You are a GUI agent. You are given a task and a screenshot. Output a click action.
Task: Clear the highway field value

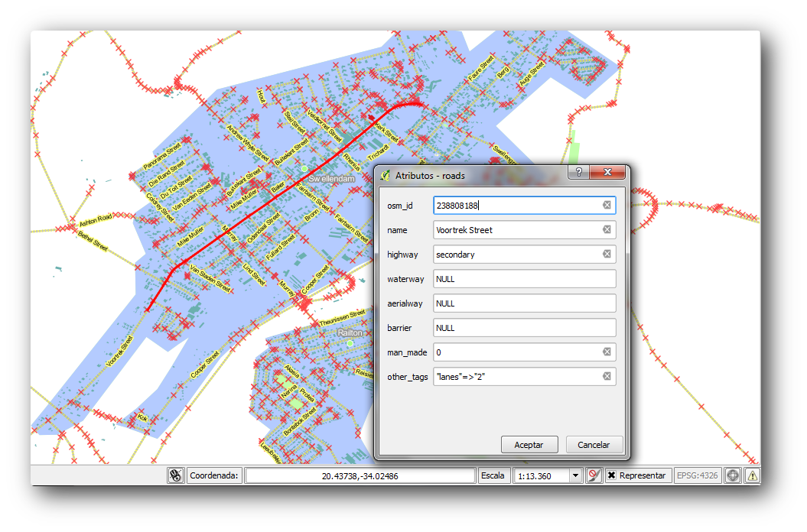pyautogui.click(x=607, y=255)
